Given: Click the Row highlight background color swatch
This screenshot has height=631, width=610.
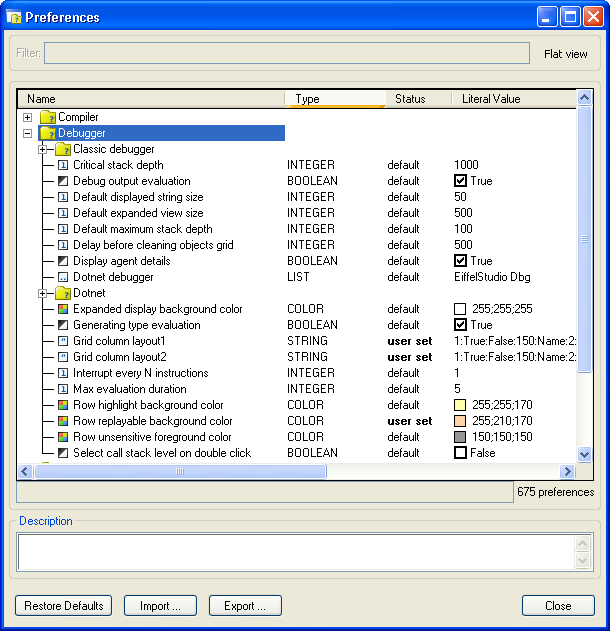Looking at the screenshot, I should tap(461, 405).
